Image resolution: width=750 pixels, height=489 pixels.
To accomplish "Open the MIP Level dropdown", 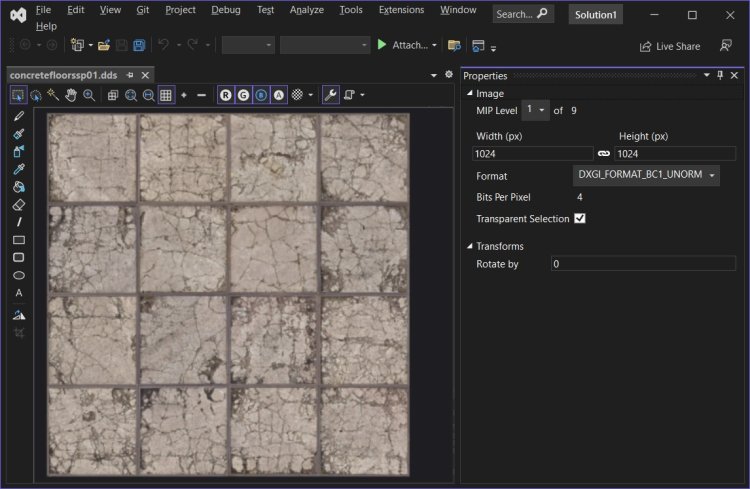I will pyautogui.click(x=535, y=110).
